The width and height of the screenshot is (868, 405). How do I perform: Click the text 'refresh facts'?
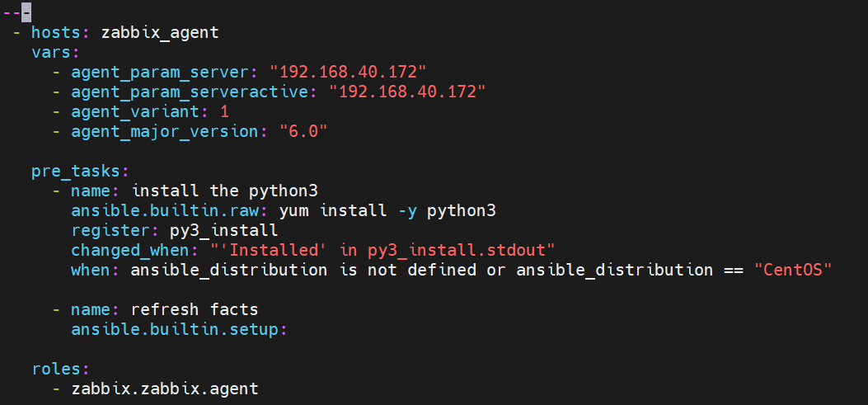(195, 309)
